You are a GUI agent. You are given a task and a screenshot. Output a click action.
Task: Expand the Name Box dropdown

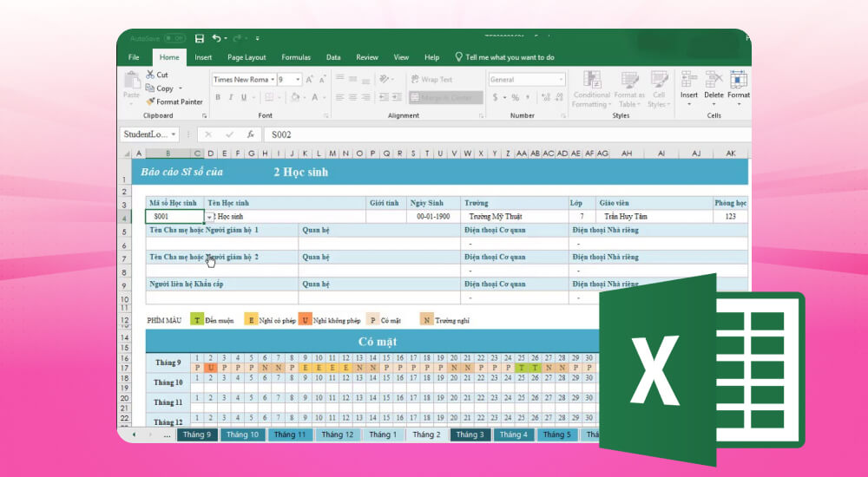pos(174,134)
